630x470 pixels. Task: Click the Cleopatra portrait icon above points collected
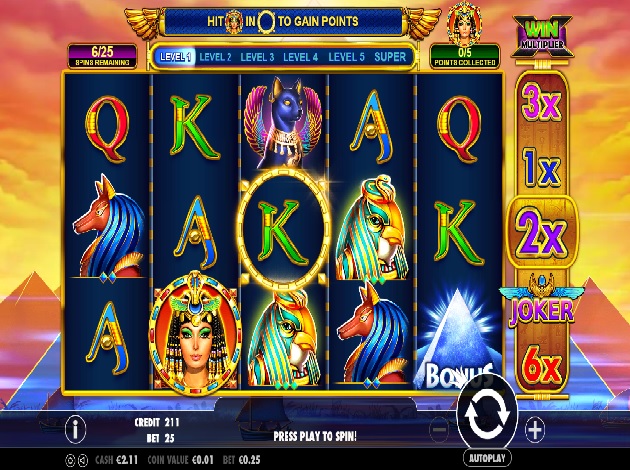pos(464,23)
